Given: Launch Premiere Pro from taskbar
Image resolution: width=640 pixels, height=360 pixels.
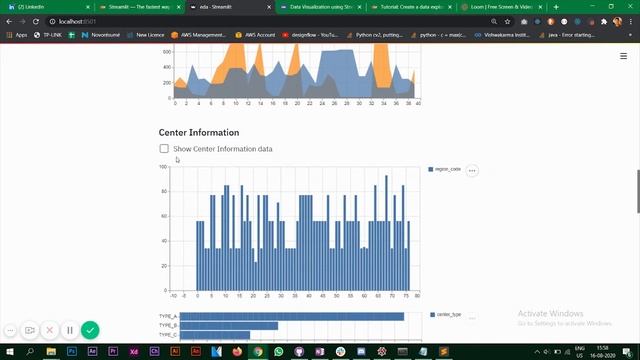Looking at the screenshot, I should pos(113,351).
